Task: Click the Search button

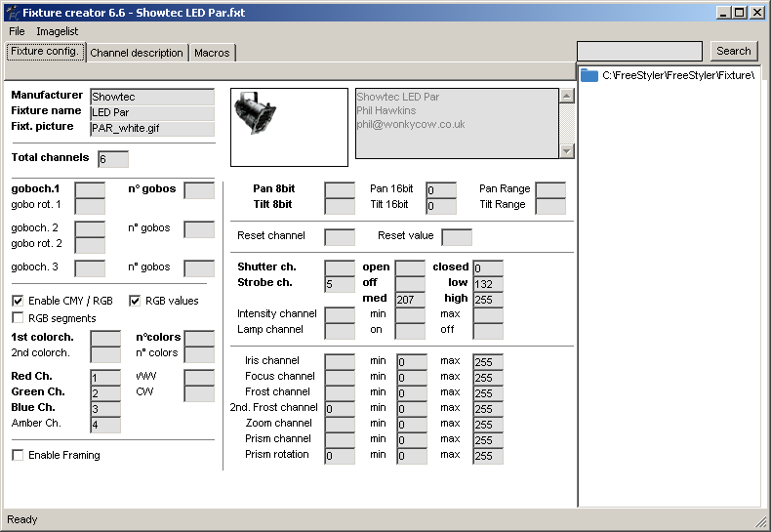Action: coord(734,51)
